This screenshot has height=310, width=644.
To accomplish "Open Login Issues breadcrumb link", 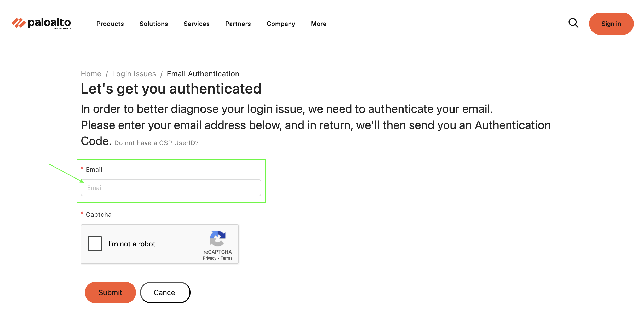I will coord(134,74).
